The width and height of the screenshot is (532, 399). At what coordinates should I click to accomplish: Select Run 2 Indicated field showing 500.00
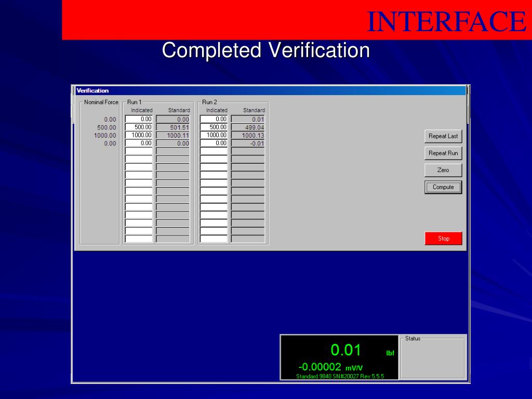[x=214, y=127]
